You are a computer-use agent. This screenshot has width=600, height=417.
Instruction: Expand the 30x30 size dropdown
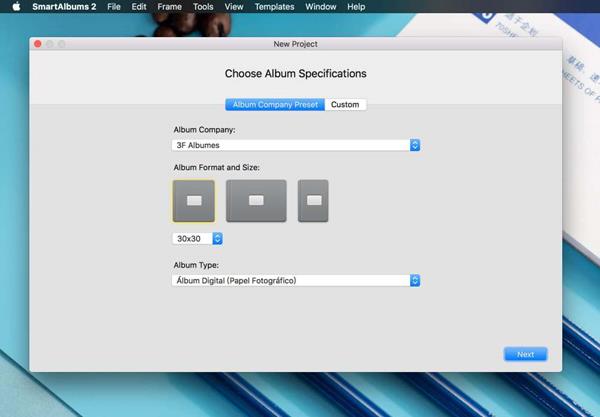pos(197,239)
